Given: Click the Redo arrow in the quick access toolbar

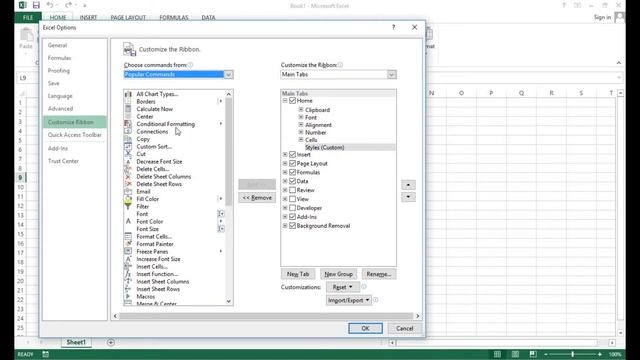Looking at the screenshot, I should click(68, 5).
